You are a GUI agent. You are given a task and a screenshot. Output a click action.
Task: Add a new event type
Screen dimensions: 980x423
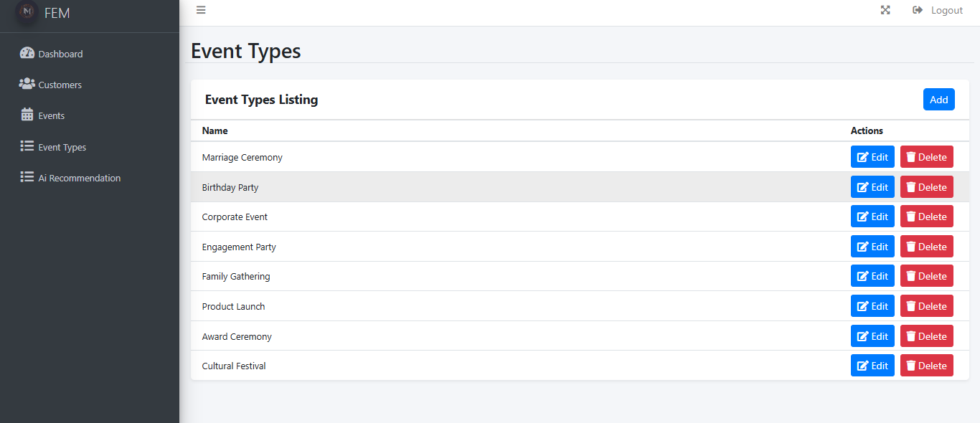(x=939, y=100)
